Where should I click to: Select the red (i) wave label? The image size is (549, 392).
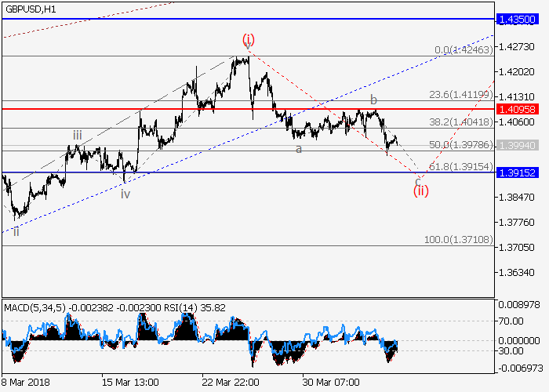coord(249,39)
